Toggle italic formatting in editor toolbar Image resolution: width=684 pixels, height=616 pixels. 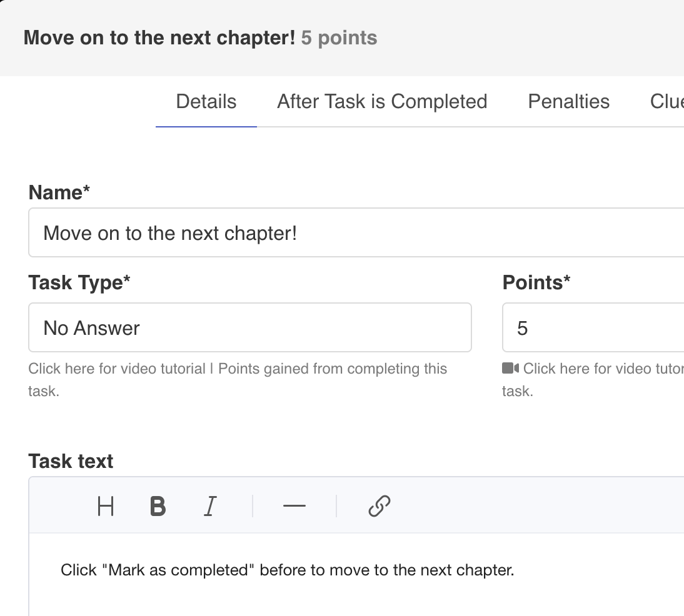point(210,506)
